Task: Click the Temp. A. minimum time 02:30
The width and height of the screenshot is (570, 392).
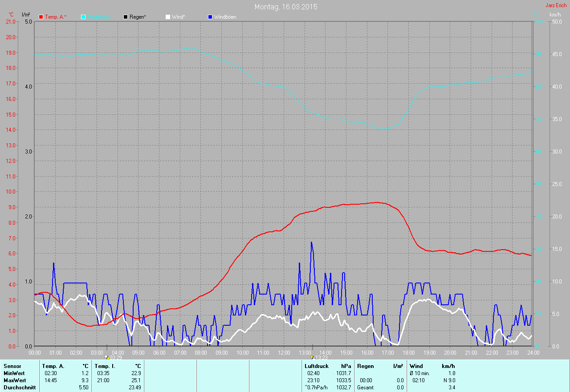Action: [51, 373]
